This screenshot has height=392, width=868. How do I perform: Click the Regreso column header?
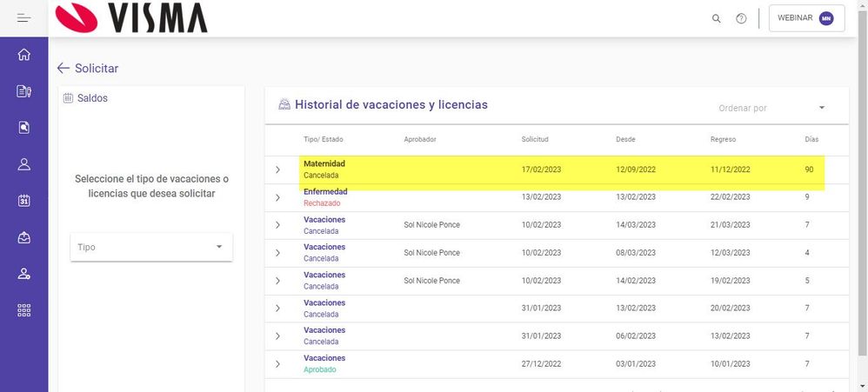pos(723,139)
